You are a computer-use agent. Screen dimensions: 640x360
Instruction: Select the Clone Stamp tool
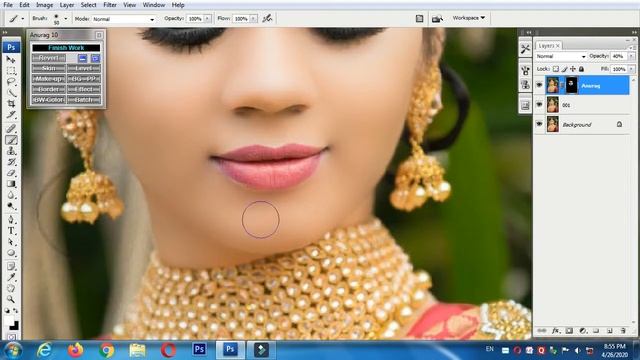11,151
